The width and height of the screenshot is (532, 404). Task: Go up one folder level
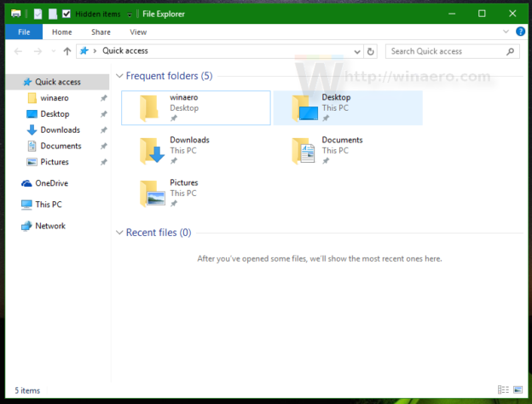click(67, 51)
